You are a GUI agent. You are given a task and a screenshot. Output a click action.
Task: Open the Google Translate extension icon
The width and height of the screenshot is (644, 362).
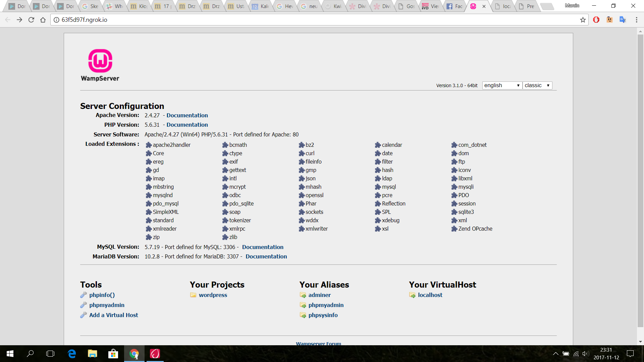[623, 20]
